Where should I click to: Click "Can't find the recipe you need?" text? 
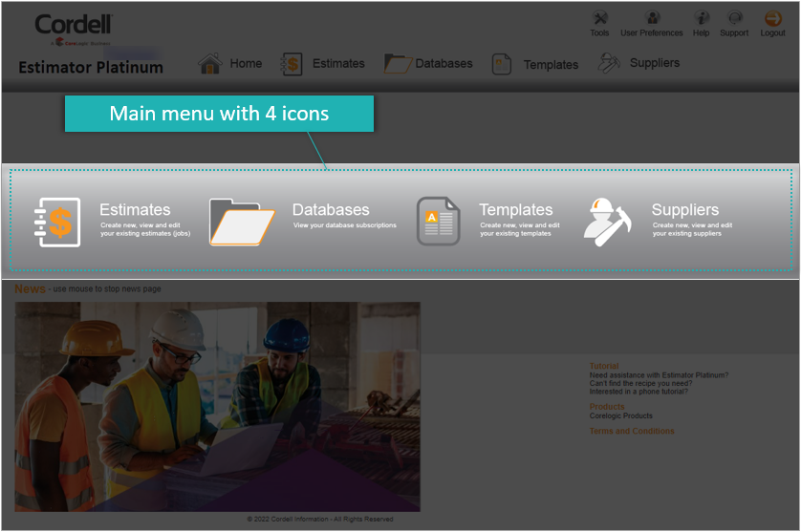point(640,383)
